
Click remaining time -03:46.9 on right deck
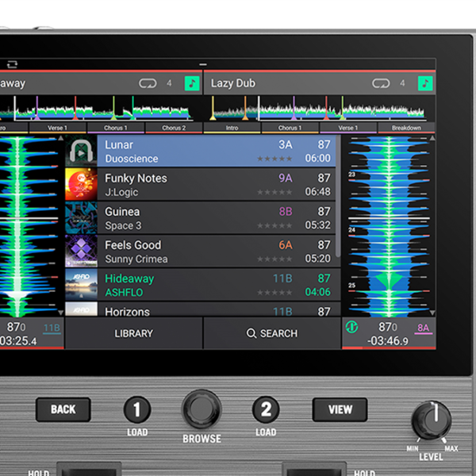[x=388, y=341]
